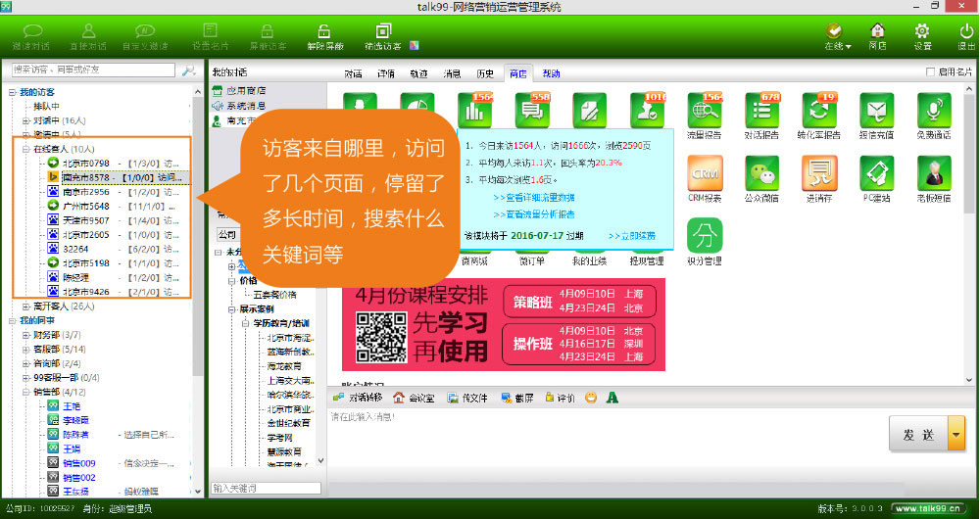Open the emoji smiley picker
The image size is (980, 519).
coord(591,398)
